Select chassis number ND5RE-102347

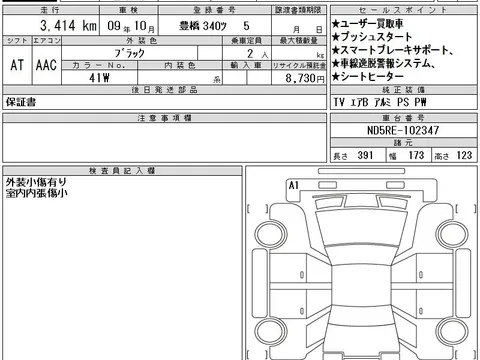403,130
